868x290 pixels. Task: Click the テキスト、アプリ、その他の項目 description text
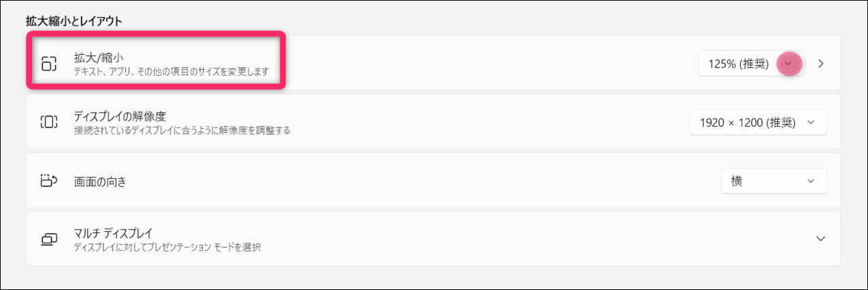(171, 71)
